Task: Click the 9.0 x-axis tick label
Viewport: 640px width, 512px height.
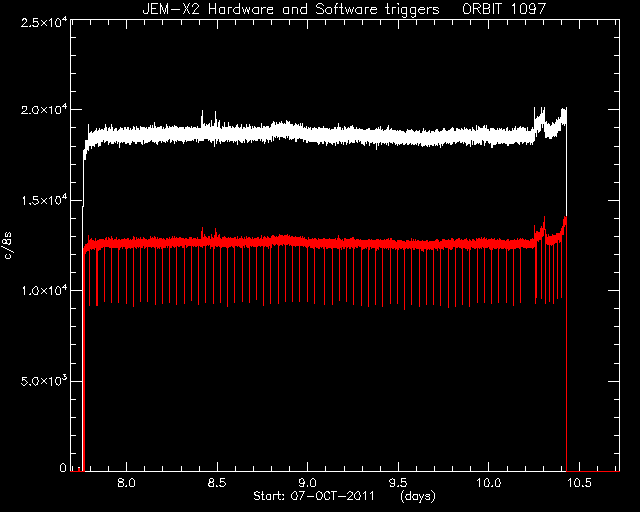Action: [307, 483]
